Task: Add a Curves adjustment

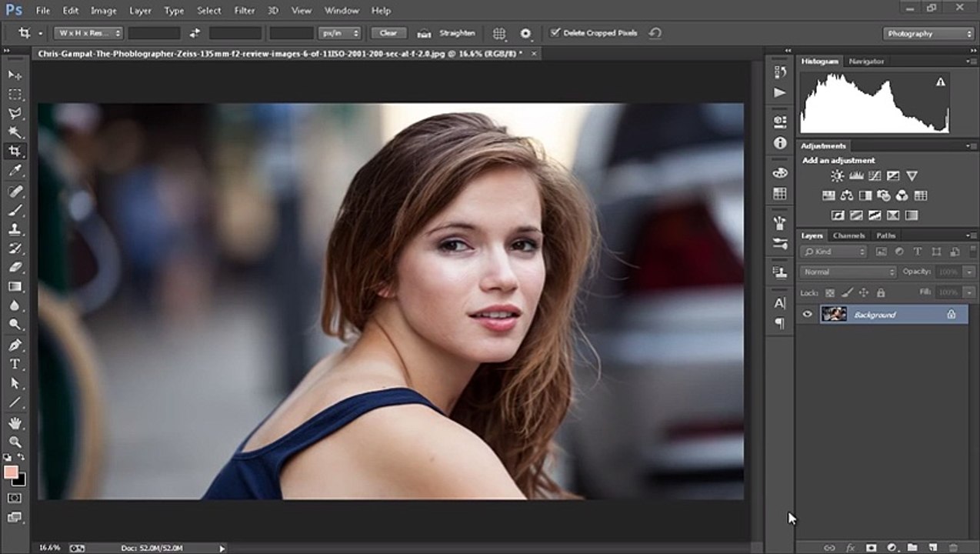Action: 875,176
